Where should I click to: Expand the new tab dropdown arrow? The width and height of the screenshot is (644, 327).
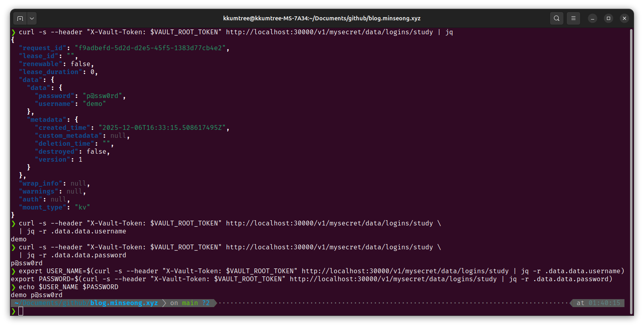coord(32,18)
